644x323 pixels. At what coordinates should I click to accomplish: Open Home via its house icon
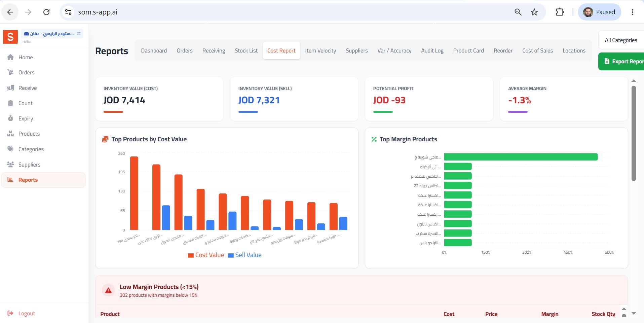10,57
